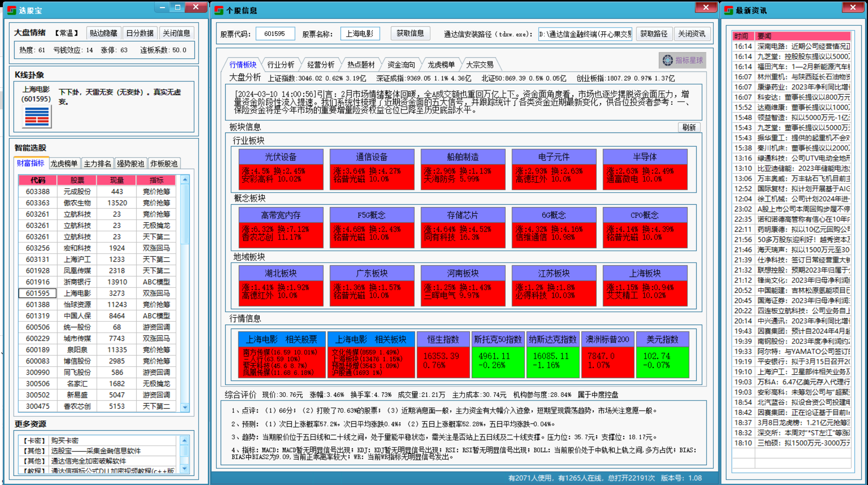Click the 要闻 column header in 最新资讯

pos(803,36)
